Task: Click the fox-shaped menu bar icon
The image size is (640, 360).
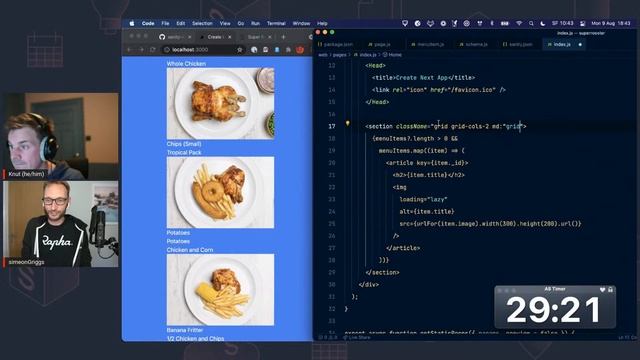Action: tap(430, 24)
